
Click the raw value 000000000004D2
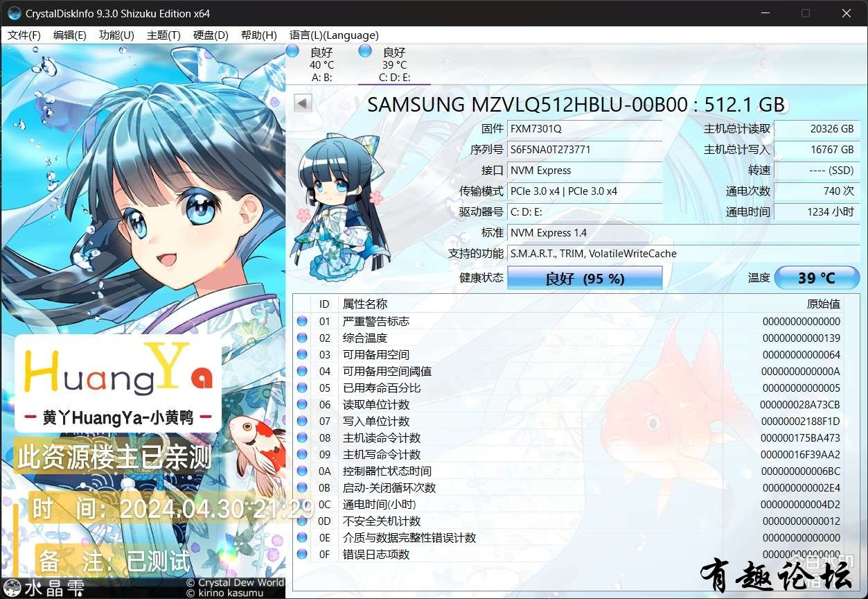[x=800, y=504]
